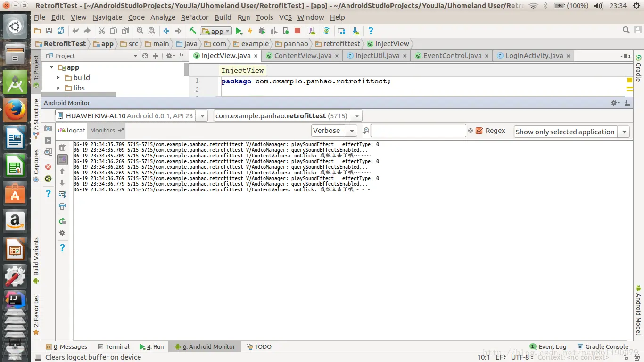The height and width of the screenshot is (362, 644).
Task: Click the Open folder toolbar icon
Action: 37,31
